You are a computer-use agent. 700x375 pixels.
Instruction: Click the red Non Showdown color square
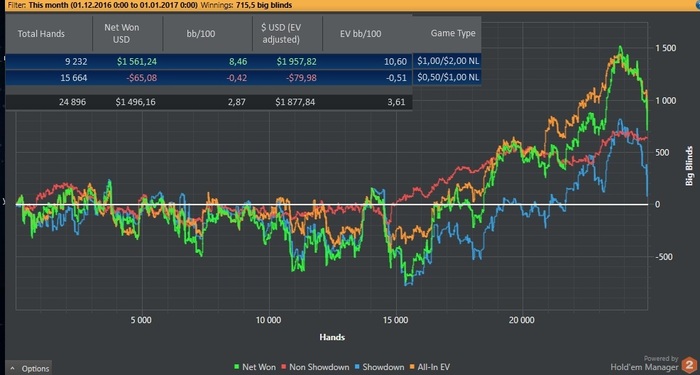[x=284, y=367]
